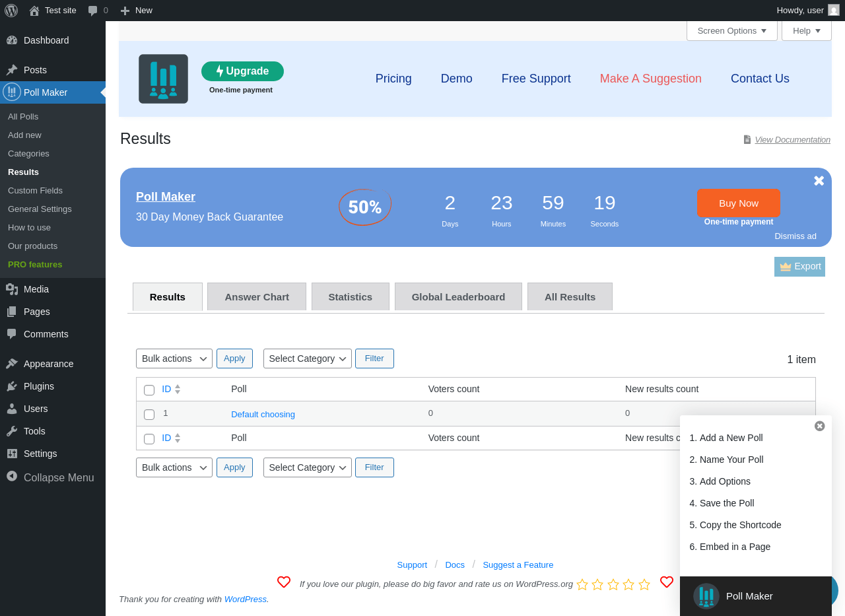This screenshot has width=845, height=616.
Task: Click the Suggest a Feature footer link
Action: coord(518,565)
